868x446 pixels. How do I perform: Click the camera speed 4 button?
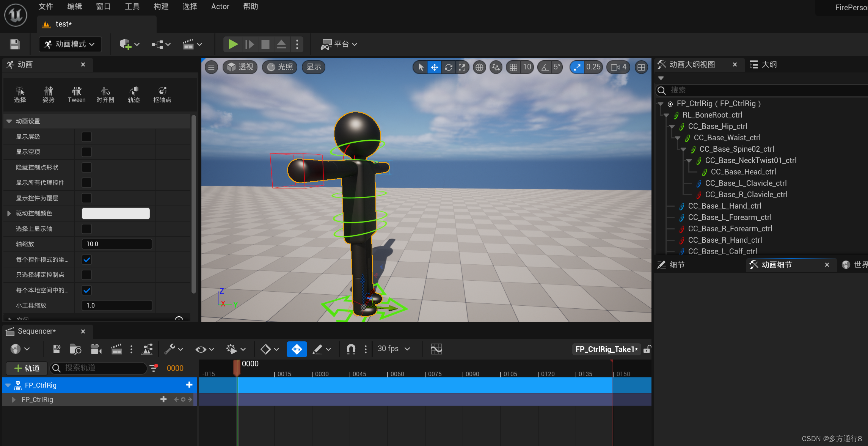pyautogui.click(x=618, y=67)
